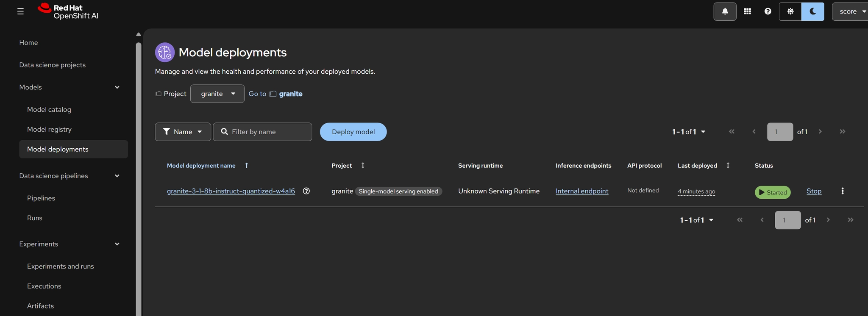The image size is (868, 316).
Task: Follow the Go to granite link
Action: pos(275,94)
